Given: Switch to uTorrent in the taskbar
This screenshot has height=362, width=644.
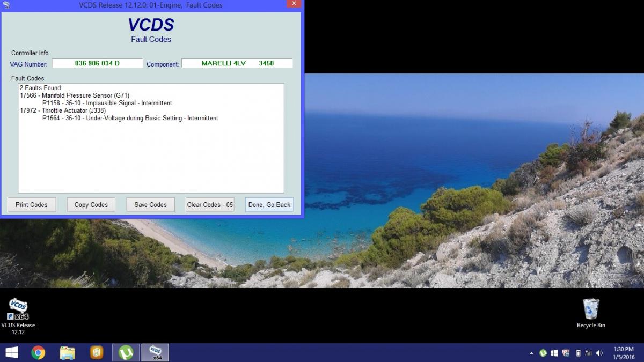Looking at the screenshot, I should [x=126, y=352].
